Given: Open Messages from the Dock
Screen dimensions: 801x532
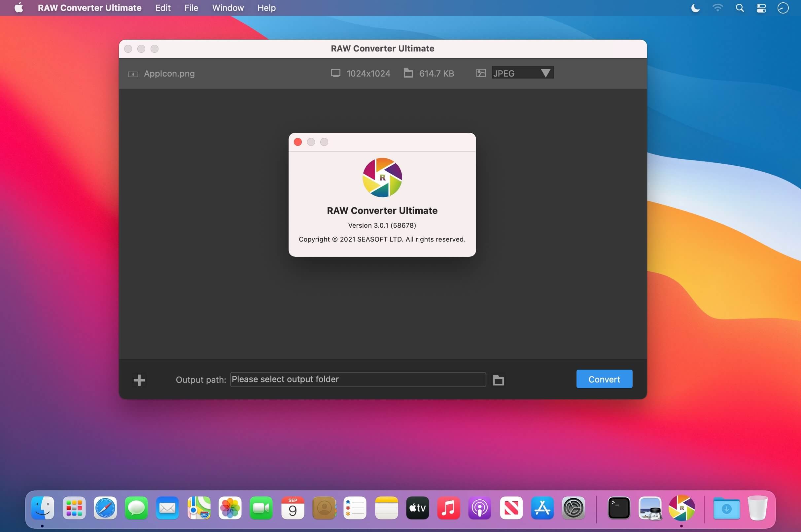Looking at the screenshot, I should pyautogui.click(x=136, y=508).
